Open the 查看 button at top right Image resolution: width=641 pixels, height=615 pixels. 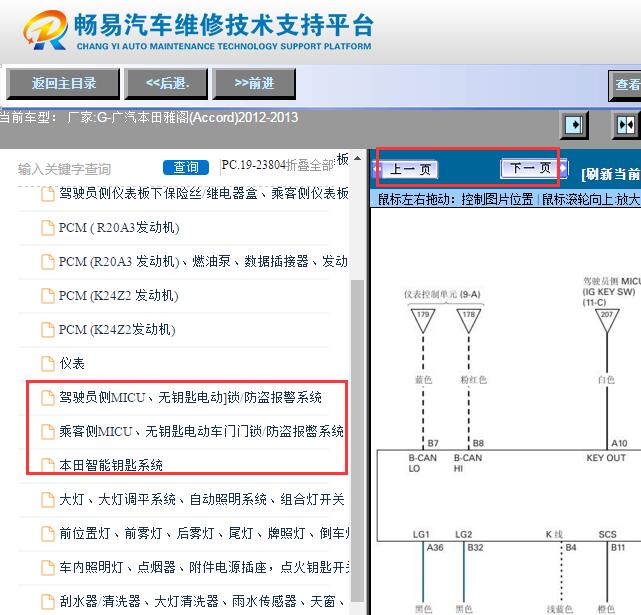tap(625, 85)
